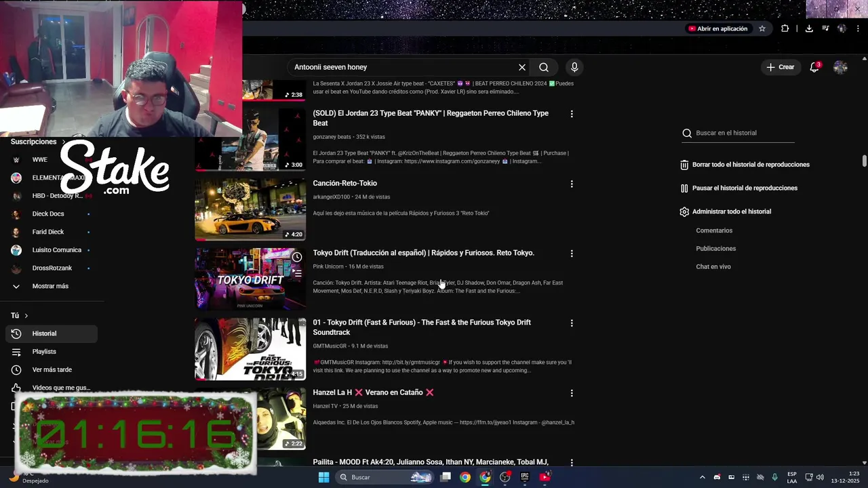Go to the WWE subscription channel
868x488 pixels.
(39, 159)
